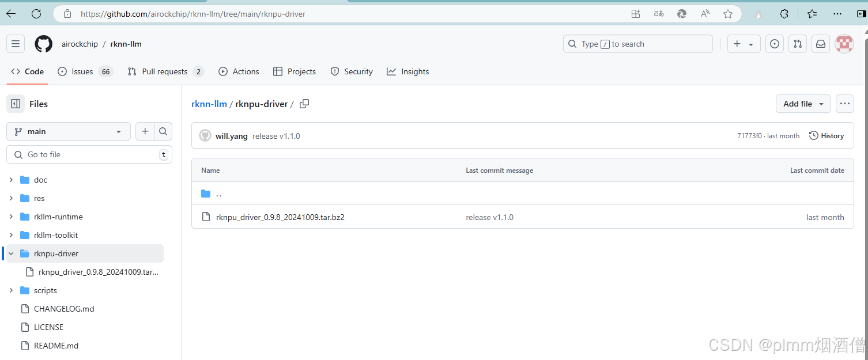The height and width of the screenshot is (360, 868).
Task: Go back using browser back arrow
Action: tap(11, 14)
